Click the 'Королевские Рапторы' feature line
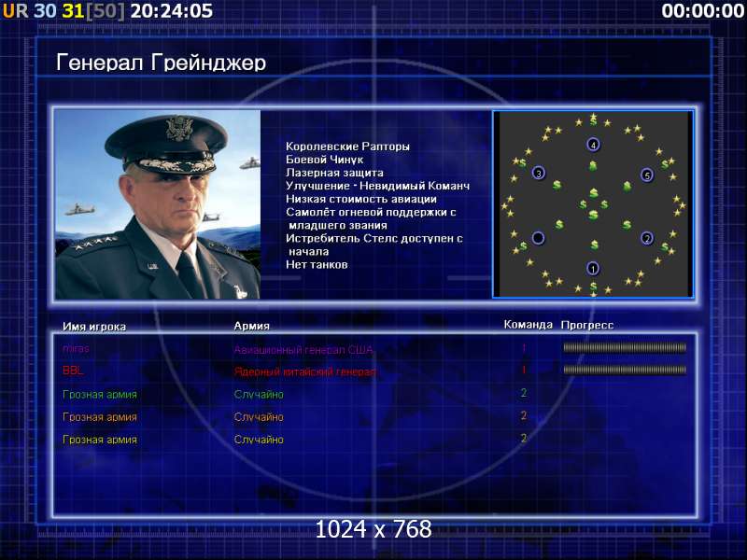The height and width of the screenshot is (560, 747). 347,147
